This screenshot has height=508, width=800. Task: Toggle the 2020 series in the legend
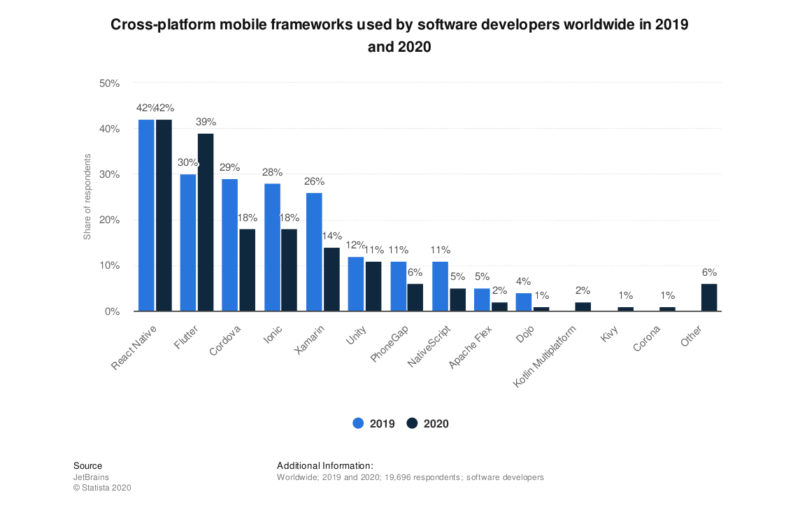pos(434,423)
